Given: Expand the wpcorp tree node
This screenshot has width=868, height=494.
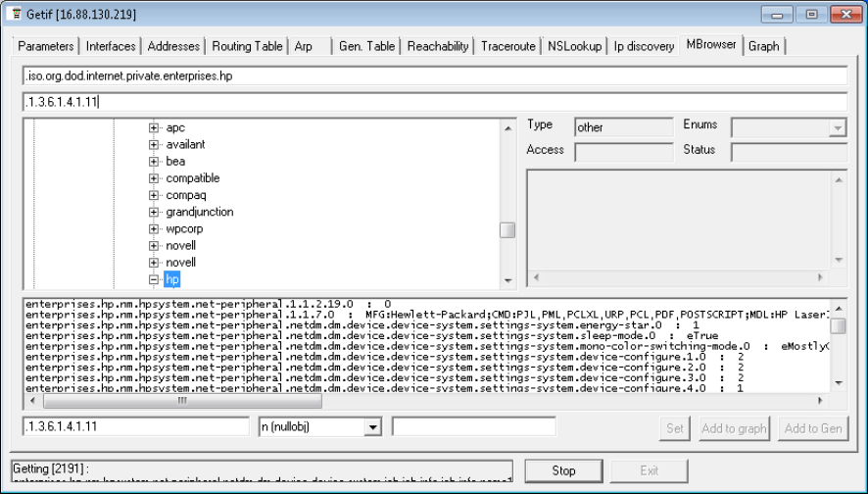Looking at the screenshot, I should point(154,229).
